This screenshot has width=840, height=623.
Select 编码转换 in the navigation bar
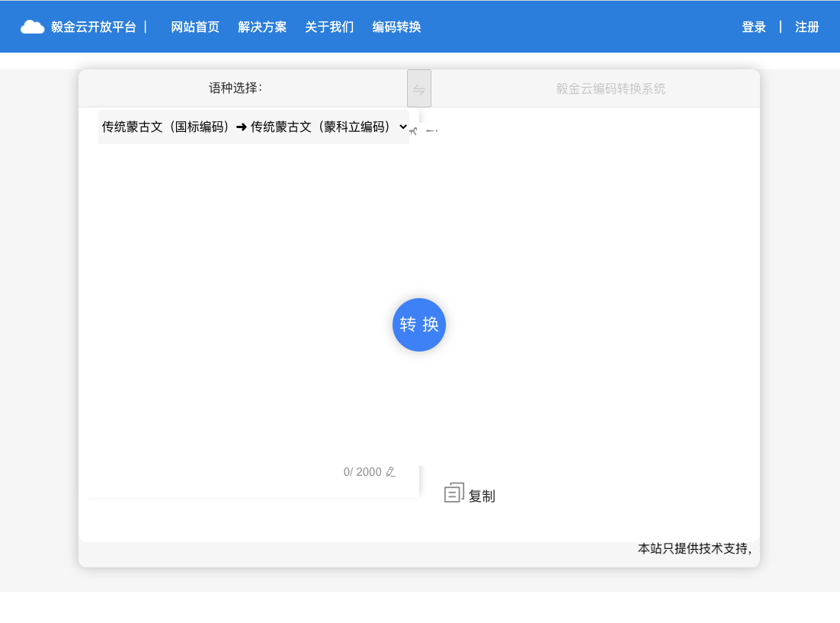(x=396, y=27)
